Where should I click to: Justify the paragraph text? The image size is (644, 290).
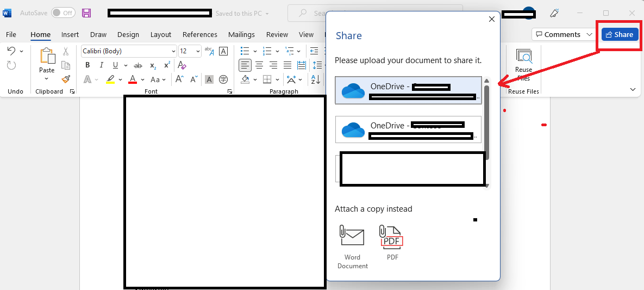[x=287, y=65]
